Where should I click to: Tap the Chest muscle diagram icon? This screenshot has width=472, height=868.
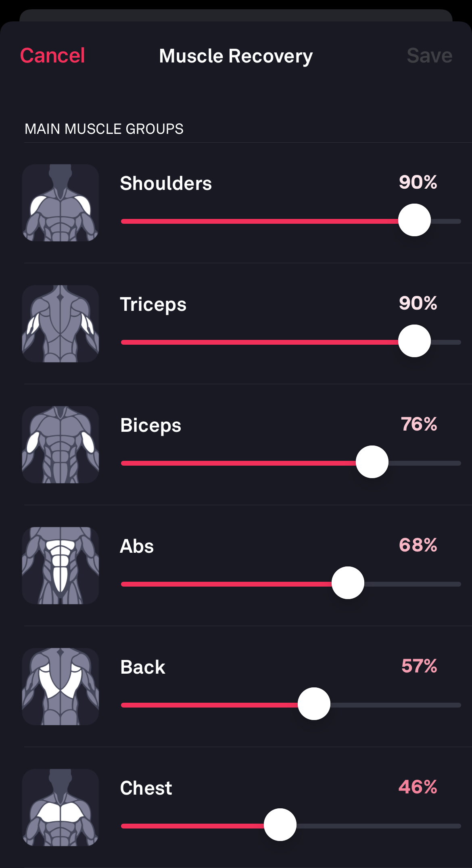tap(61, 807)
